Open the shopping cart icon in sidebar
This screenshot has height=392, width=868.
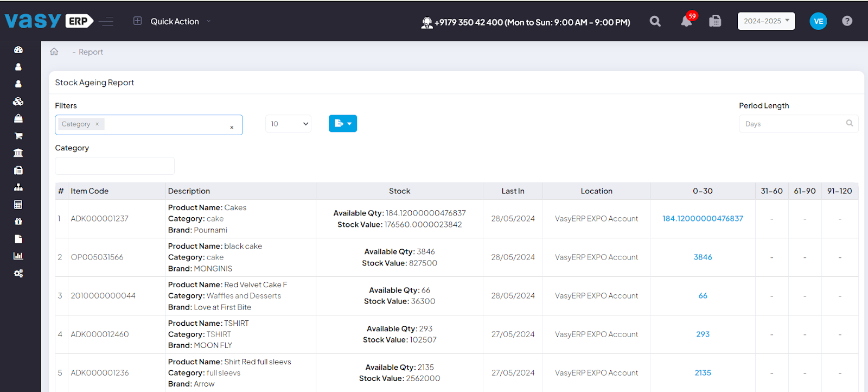pyautogui.click(x=18, y=136)
